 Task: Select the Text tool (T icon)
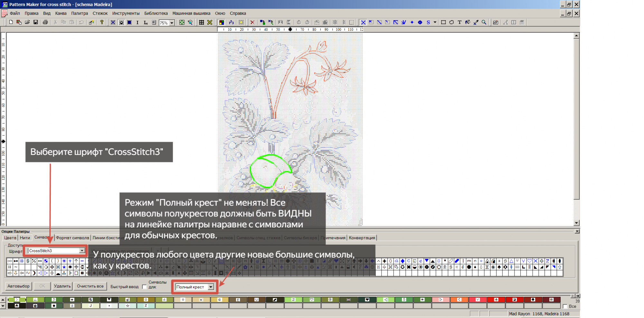(x=459, y=22)
